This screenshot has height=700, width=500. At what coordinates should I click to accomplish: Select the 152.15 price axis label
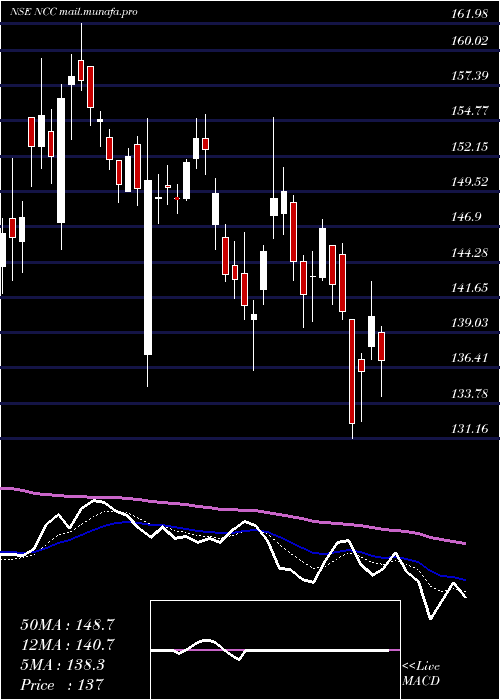(x=471, y=146)
